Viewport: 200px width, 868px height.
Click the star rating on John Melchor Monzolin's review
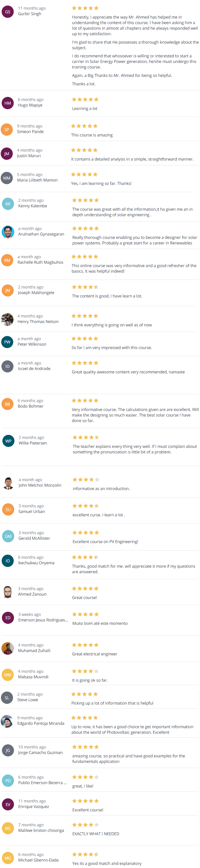[x=86, y=479]
